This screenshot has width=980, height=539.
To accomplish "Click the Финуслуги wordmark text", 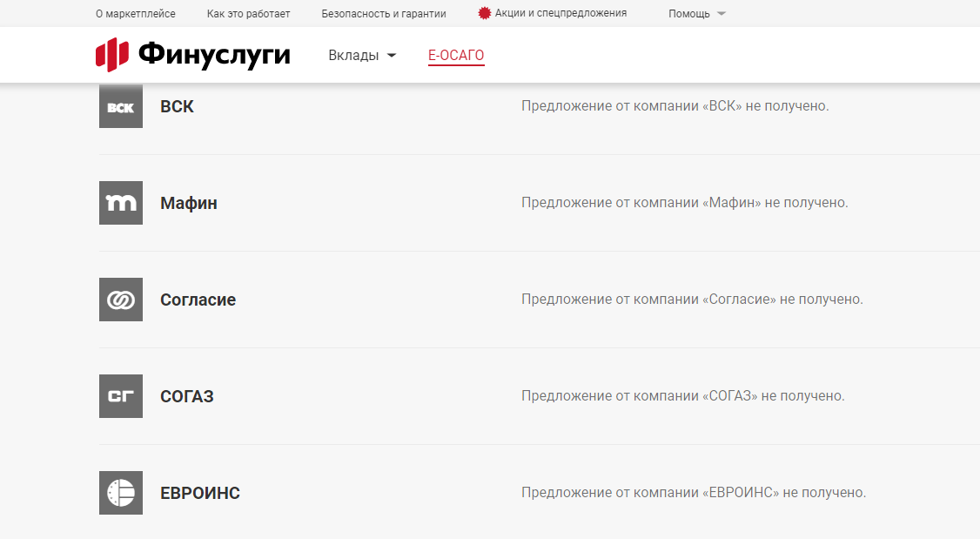I will tap(214, 55).
